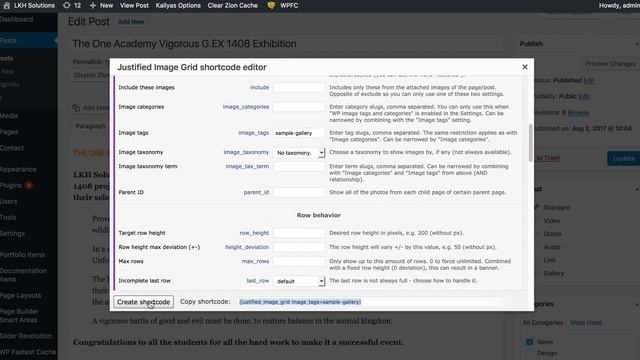
Task: Click Clear Zion Cache
Action: coord(232,5)
